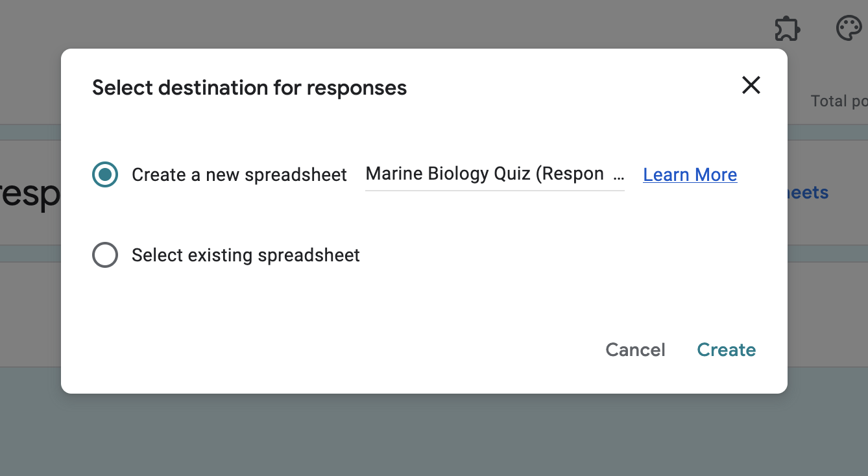Viewport: 868px width, 476px height.
Task: Select the Create a new spreadsheet radio button
Action: (105, 174)
